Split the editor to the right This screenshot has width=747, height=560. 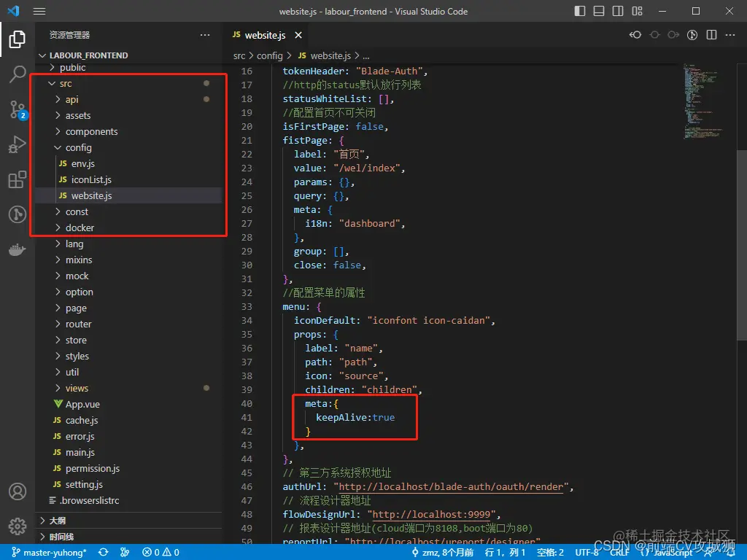coord(711,35)
